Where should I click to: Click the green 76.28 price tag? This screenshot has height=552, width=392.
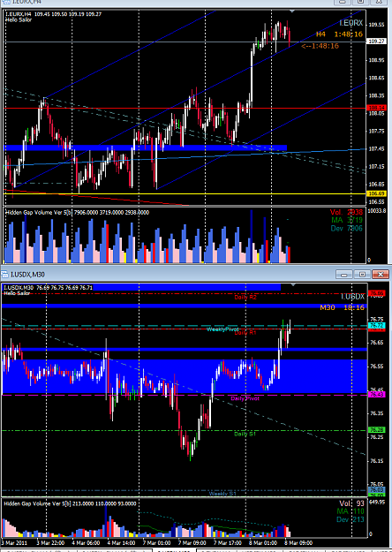(376, 430)
